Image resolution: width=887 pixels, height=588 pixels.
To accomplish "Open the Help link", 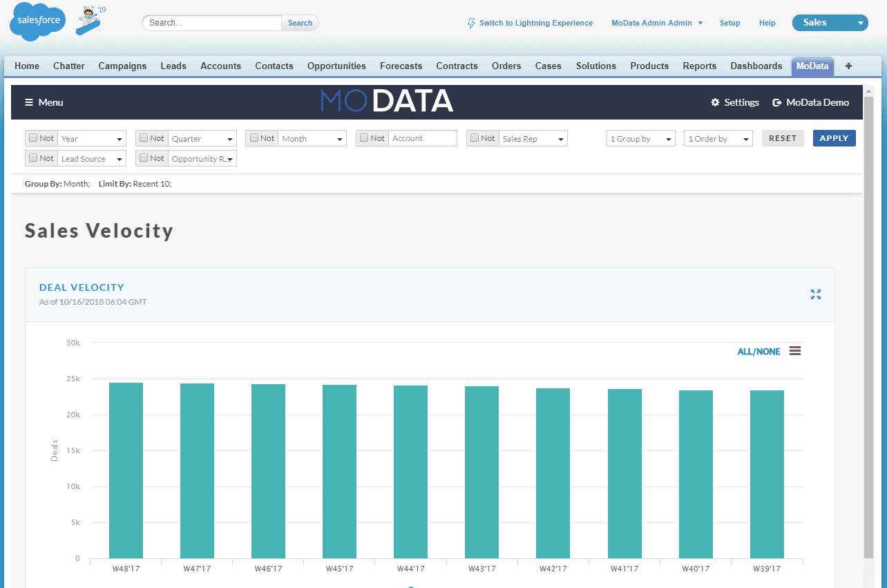I will [x=767, y=23].
